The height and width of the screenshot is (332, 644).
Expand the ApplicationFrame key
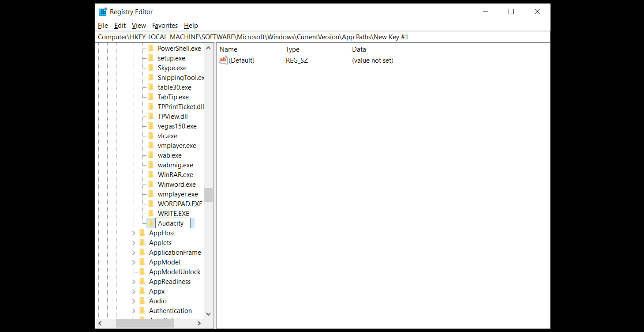click(x=134, y=253)
